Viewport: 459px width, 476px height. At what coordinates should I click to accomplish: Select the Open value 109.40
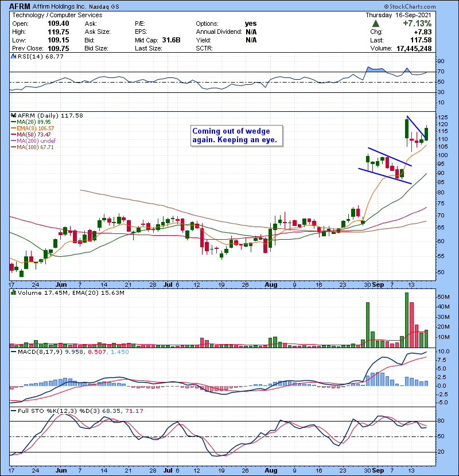pyautogui.click(x=59, y=24)
